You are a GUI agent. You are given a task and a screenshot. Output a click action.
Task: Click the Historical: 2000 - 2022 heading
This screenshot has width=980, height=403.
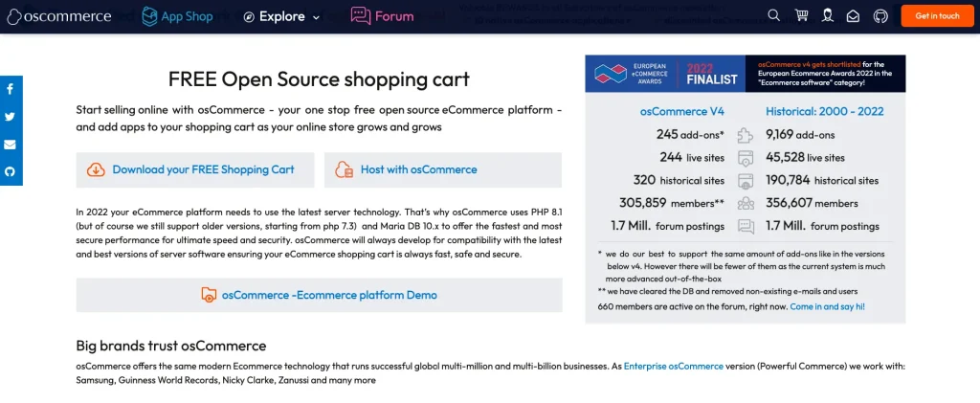[824, 112]
